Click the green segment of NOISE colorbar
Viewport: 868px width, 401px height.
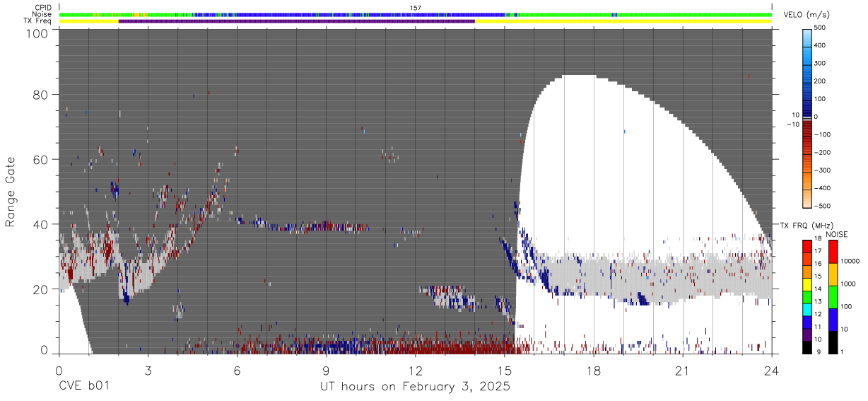(833, 296)
